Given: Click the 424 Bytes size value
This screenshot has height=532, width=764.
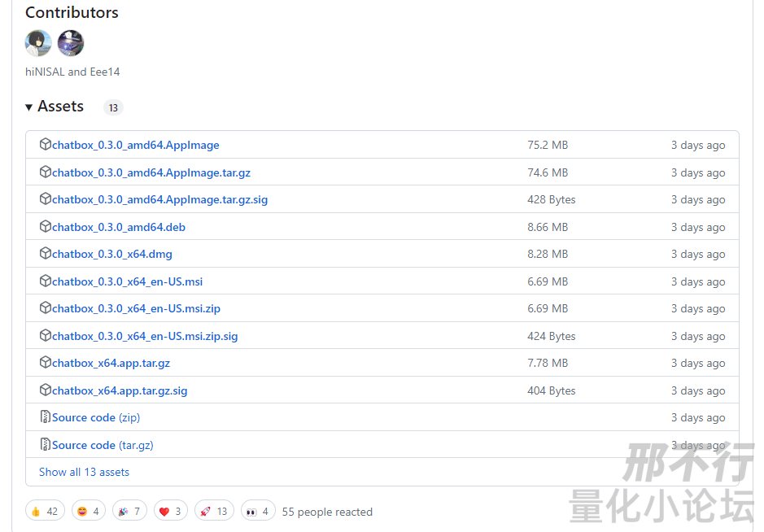Looking at the screenshot, I should [x=551, y=337].
